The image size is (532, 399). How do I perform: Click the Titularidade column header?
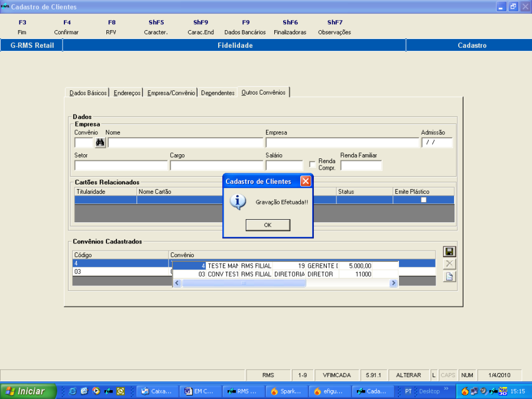click(106, 192)
